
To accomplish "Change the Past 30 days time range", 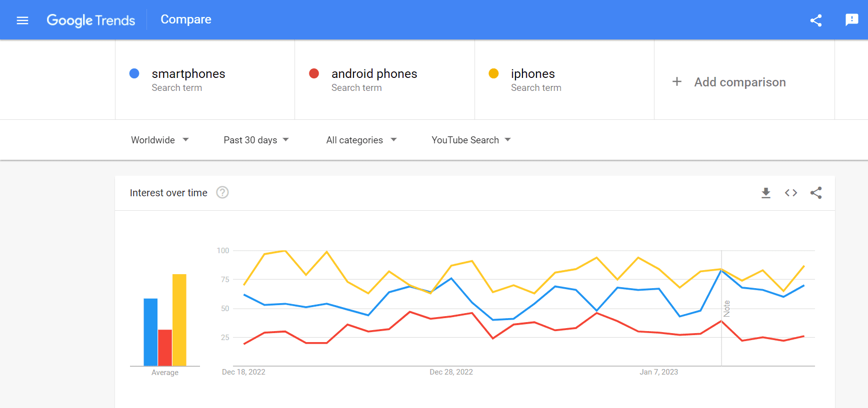I will (256, 140).
